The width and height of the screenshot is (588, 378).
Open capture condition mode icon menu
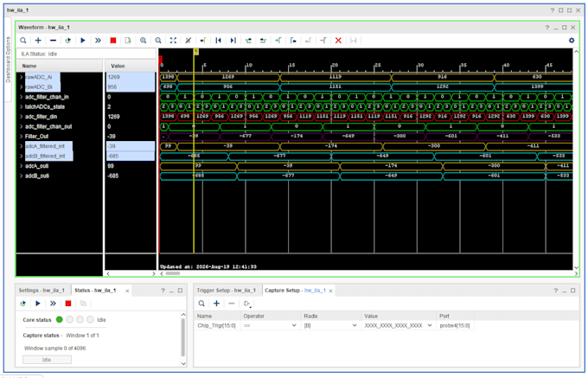coord(246,304)
